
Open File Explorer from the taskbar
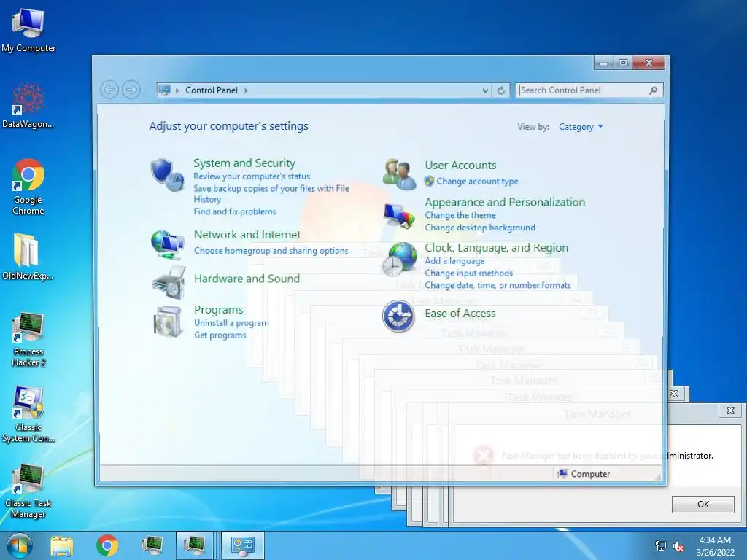pos(62,545)
